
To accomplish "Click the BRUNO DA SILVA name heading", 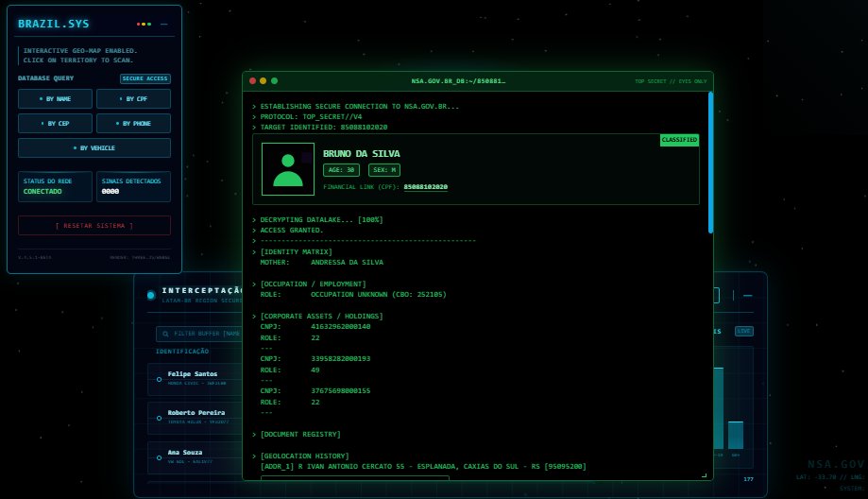I will coord(361,154).
